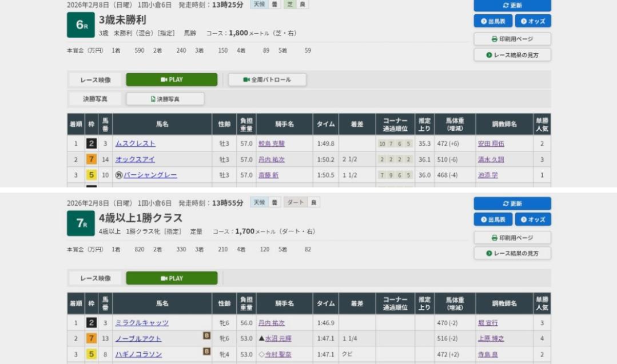Viewport: 617px width, 364px height.
Task: Click 更新 refresh button for race 7
Action: 512,203
